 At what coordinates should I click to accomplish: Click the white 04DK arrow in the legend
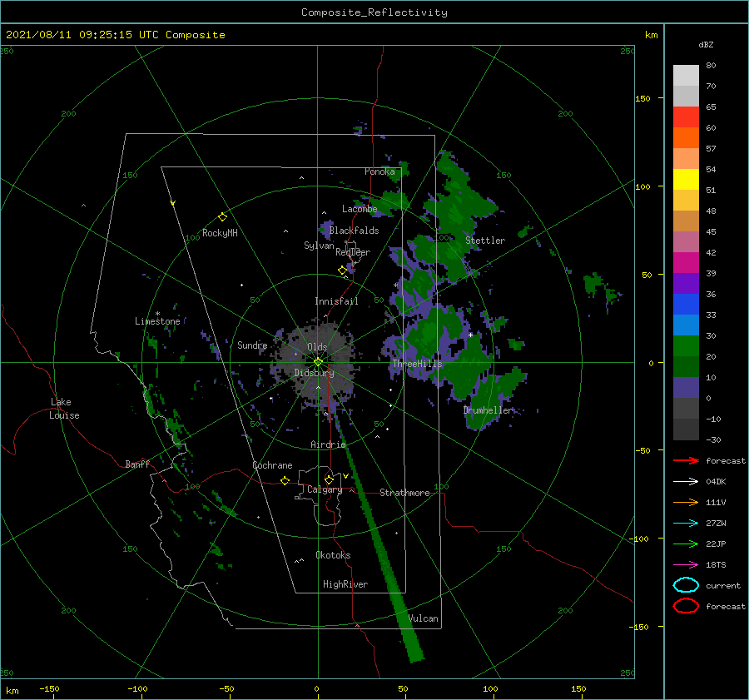(x=686, y=482)
